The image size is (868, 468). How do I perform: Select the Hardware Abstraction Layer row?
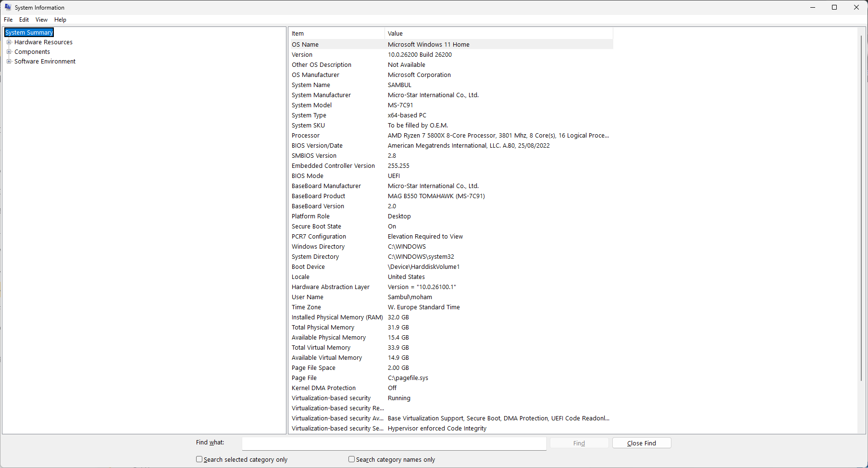451,287
